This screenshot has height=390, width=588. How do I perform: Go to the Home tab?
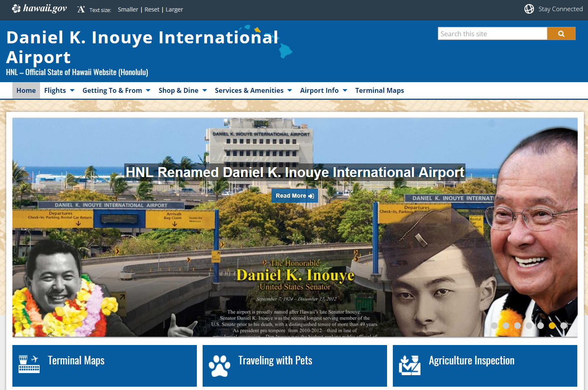point(26,90)
